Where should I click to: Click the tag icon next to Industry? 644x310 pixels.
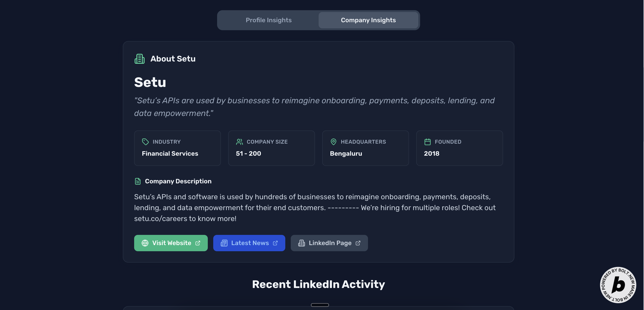click(x=145, y=142)
